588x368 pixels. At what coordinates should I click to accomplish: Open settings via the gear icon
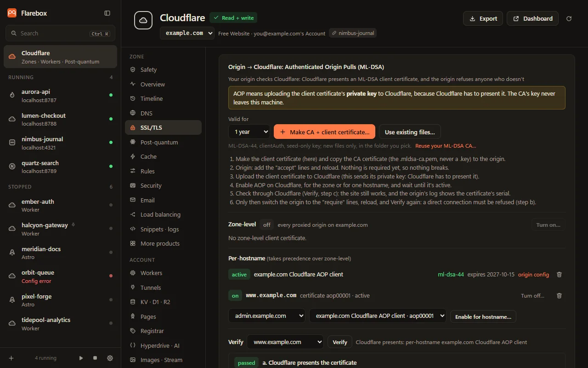pos(110,358)
